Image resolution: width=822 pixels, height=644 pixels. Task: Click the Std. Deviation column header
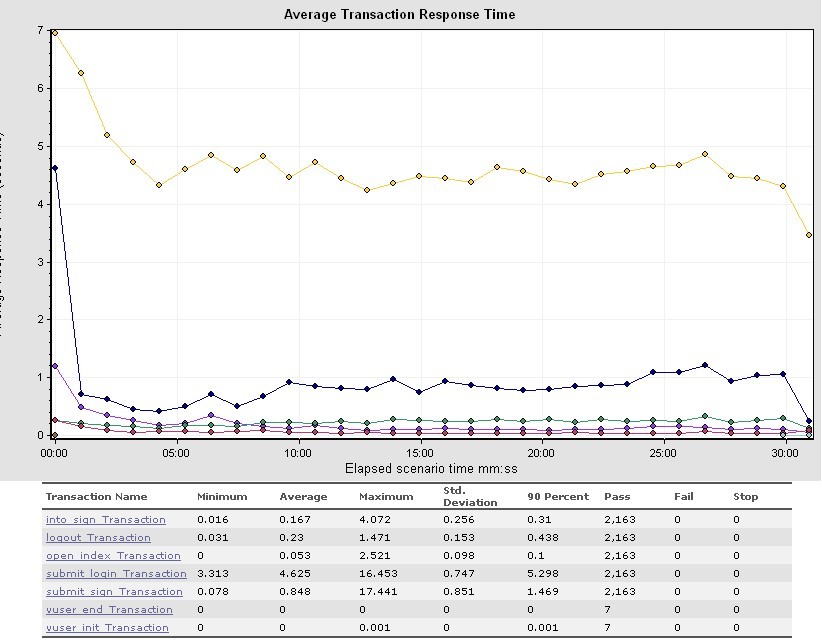point(469,497)
